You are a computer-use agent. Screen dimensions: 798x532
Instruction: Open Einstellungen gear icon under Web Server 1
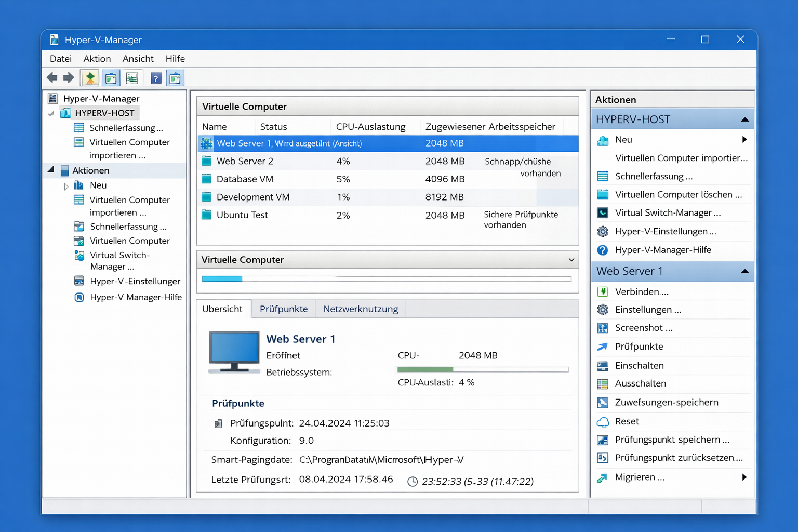tap(603, 310)
